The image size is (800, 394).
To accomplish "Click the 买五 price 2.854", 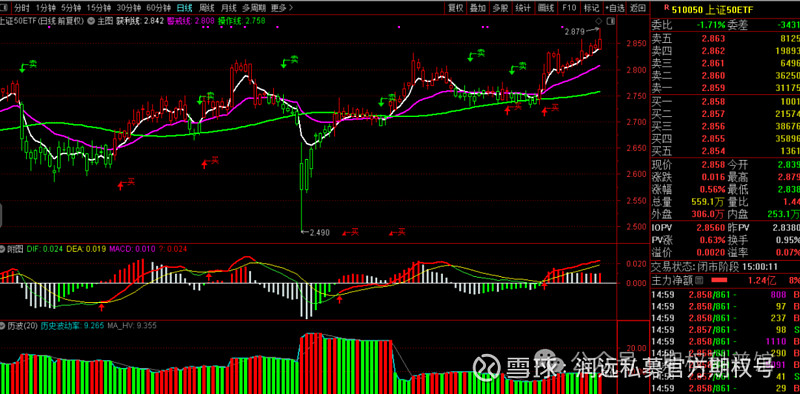I will pyautogui.click(x=713, y=151).
